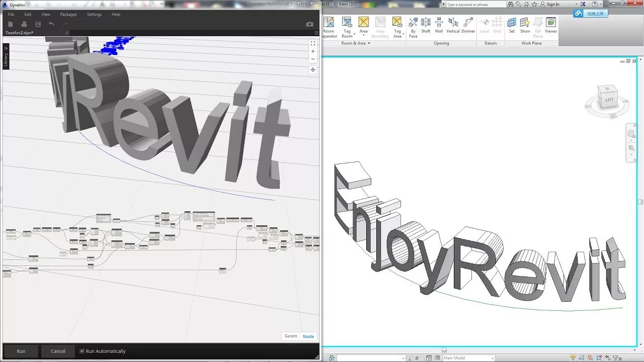Open the Packages menu in Dynamo
The height and width of the screenshot is (362, 644).
68,14
